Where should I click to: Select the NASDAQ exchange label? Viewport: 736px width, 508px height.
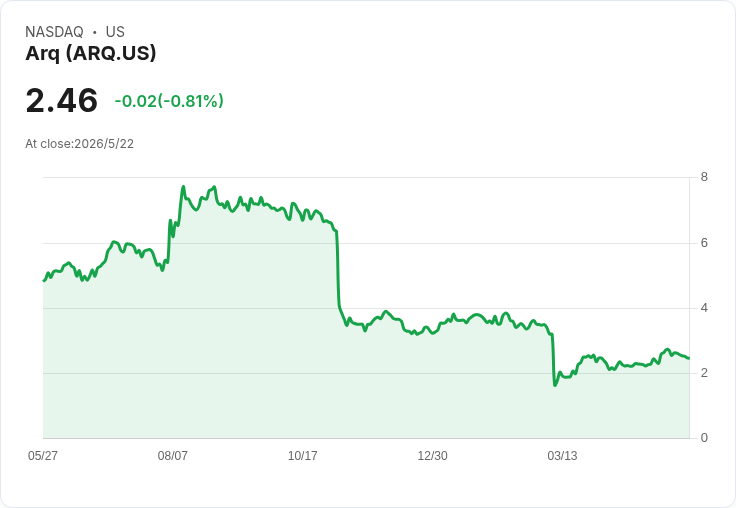tap(54, 32)
